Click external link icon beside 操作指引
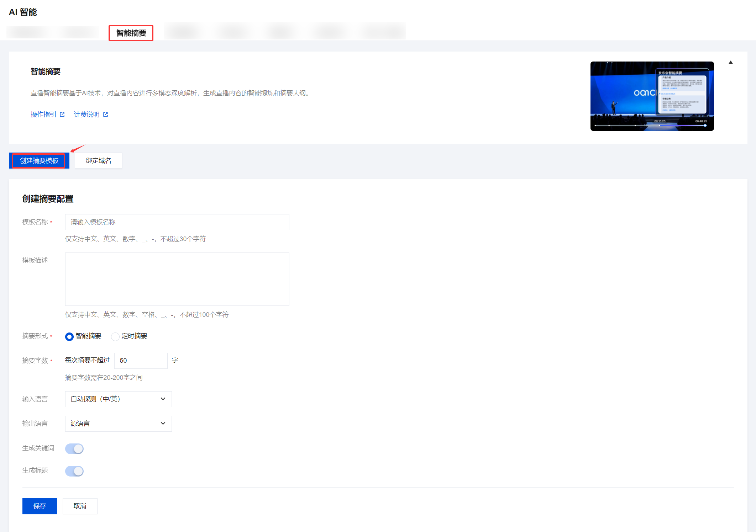Viewport: 756px width, 532px height. click(62, 115)
